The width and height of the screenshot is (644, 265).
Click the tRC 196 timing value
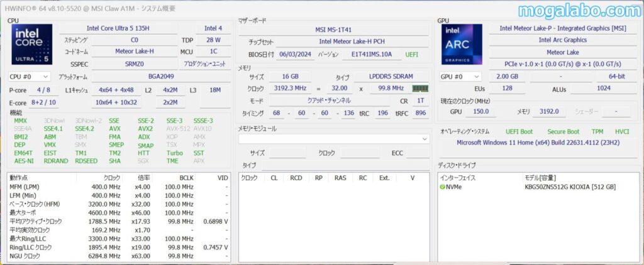coord(383,113)
